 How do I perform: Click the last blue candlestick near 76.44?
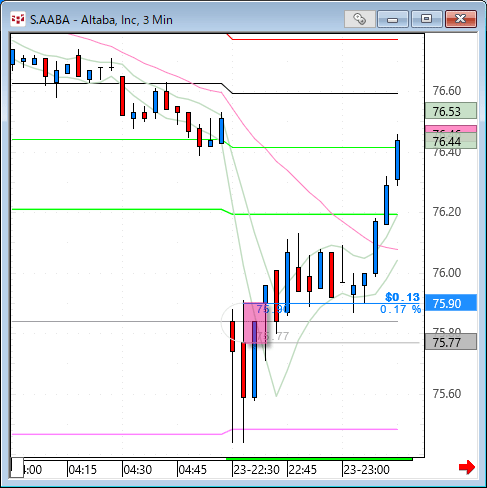397,160
